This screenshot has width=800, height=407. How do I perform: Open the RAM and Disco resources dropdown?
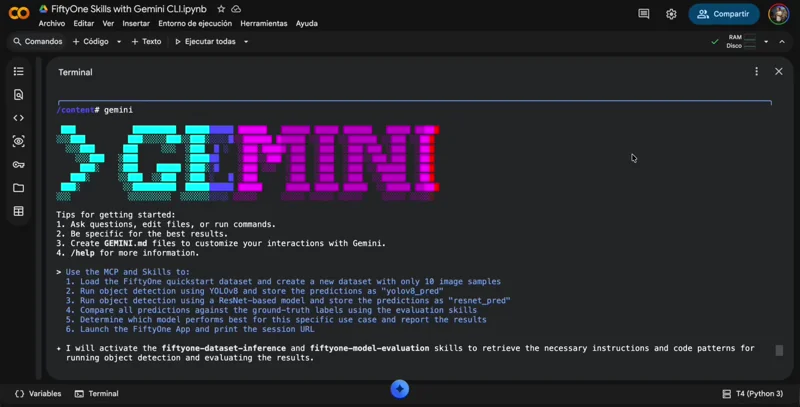(766, 42)
